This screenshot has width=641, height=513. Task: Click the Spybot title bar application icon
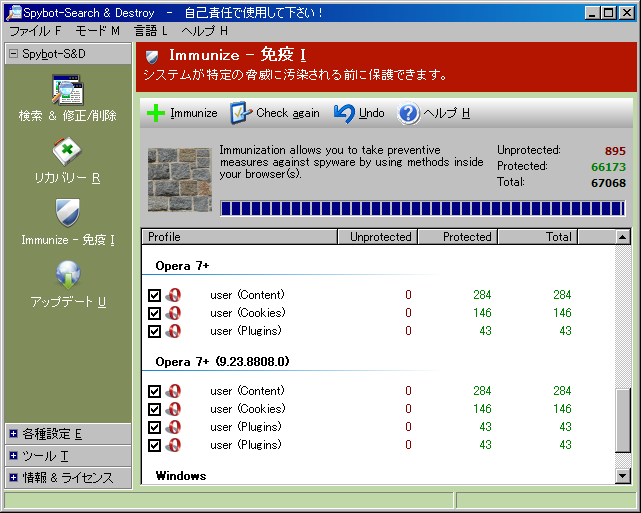13,13
